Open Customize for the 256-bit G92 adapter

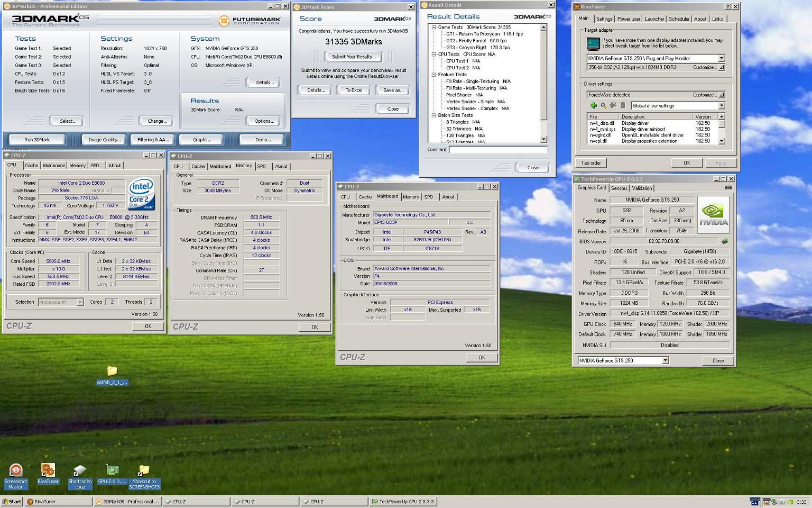pyautogui.click(x=709, y=67)
